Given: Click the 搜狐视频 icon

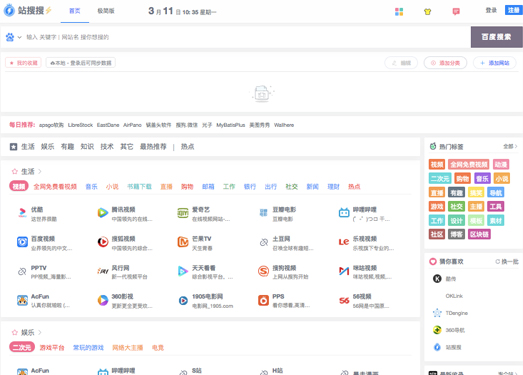Looking at the screenshot, I should tap(103, 242).
